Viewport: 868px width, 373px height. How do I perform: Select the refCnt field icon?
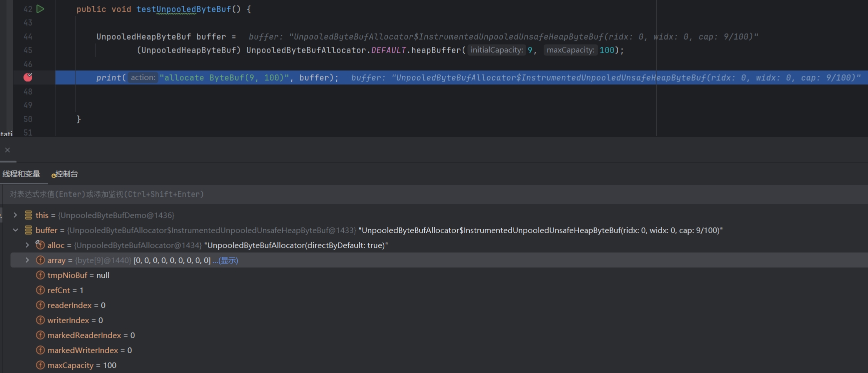40,290
